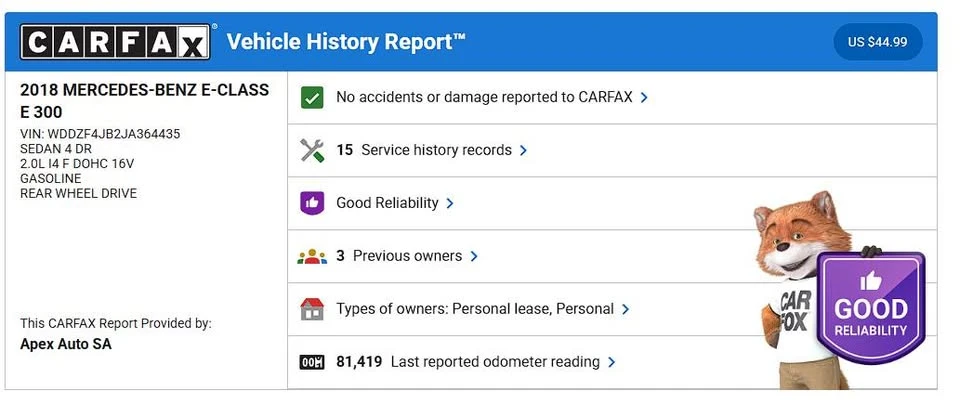Expand the Service history records chevron
Screen dimensions: 960x404
[x=523, y=150]
